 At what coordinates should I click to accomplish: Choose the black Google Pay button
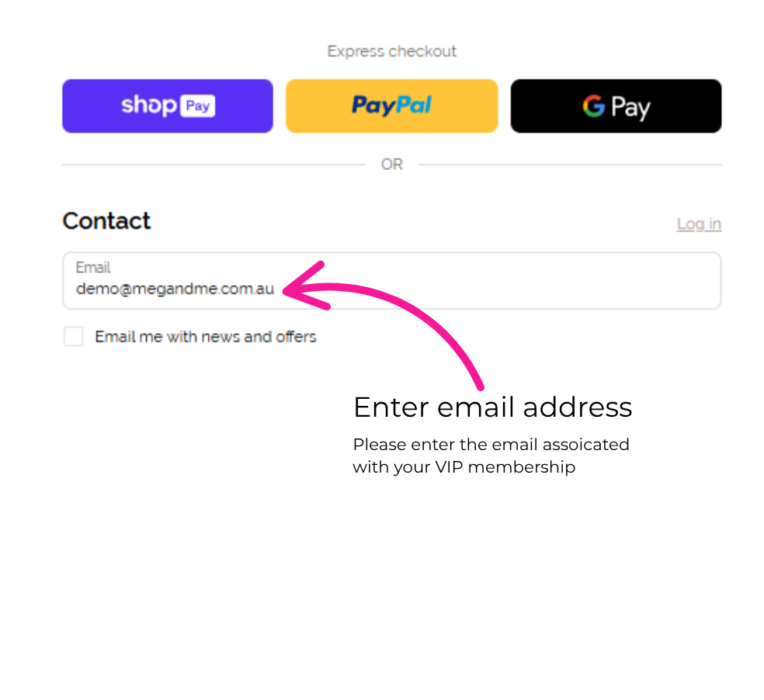(x=616, y=106)
